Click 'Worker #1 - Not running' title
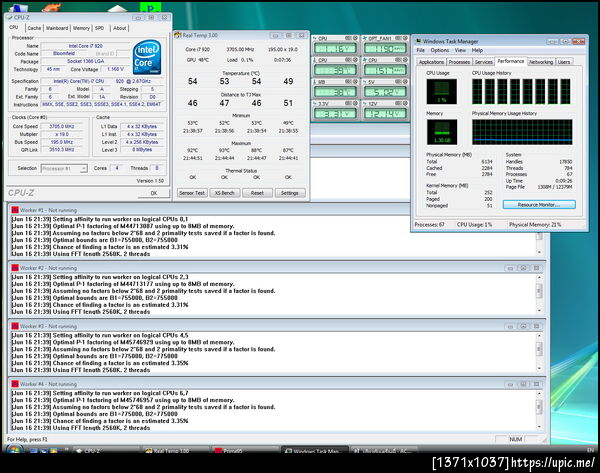This screenshot has width=600, height=473. [48, 210]
